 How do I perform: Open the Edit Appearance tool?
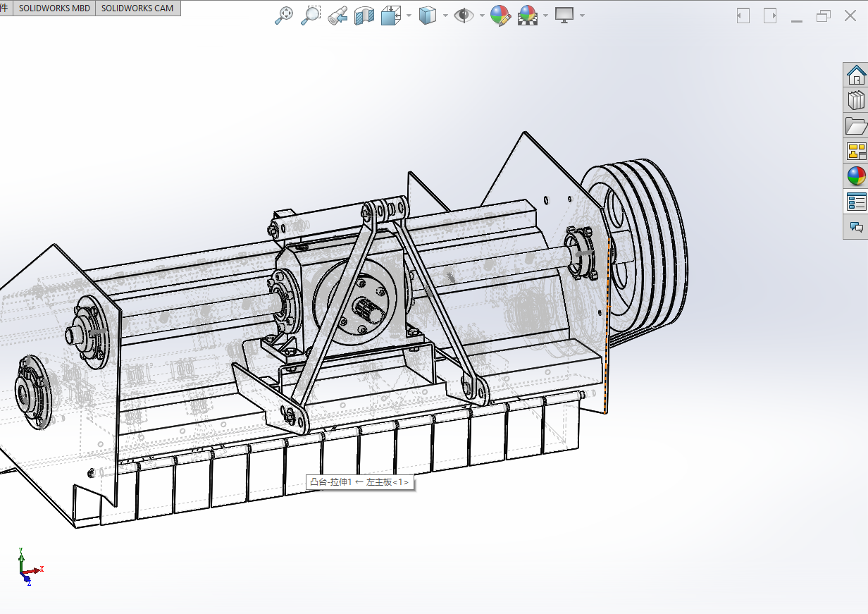point(500,16)
